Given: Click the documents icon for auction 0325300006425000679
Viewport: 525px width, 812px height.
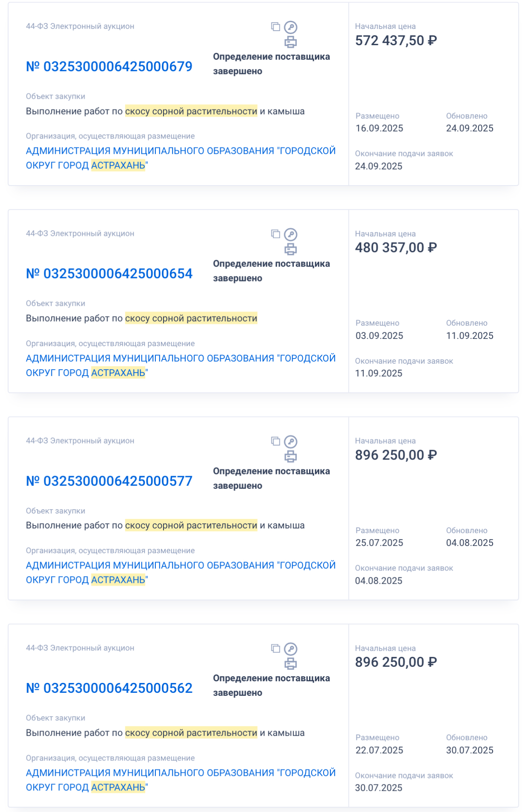Looking at the screenshot, I should [275, 27].
